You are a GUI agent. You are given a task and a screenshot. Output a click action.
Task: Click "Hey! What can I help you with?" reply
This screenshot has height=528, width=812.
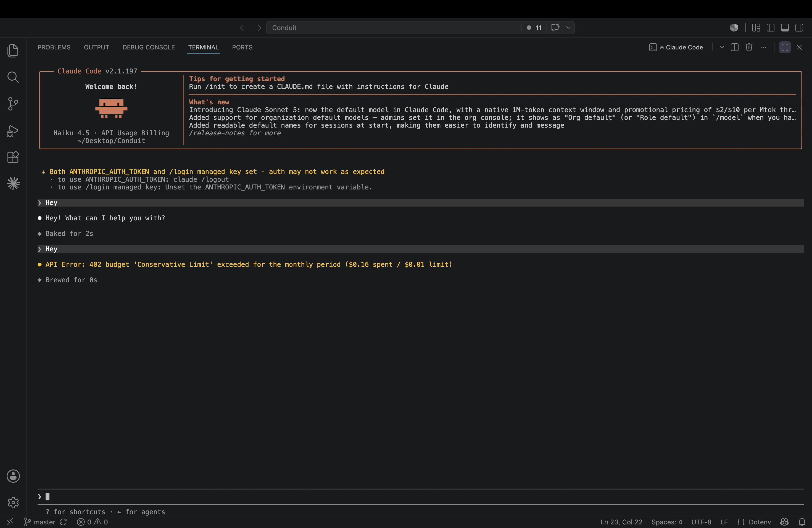pyautogui.click(x=105, y=218)
